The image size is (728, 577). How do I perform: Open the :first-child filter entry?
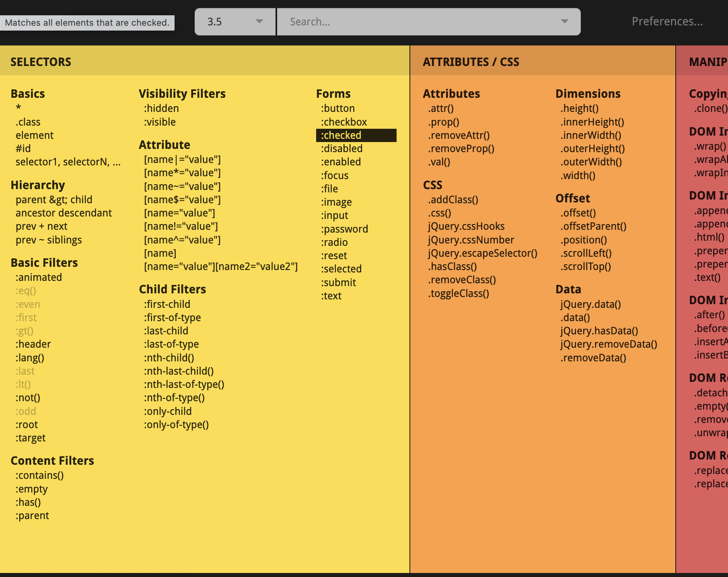[x=167, y=304]
